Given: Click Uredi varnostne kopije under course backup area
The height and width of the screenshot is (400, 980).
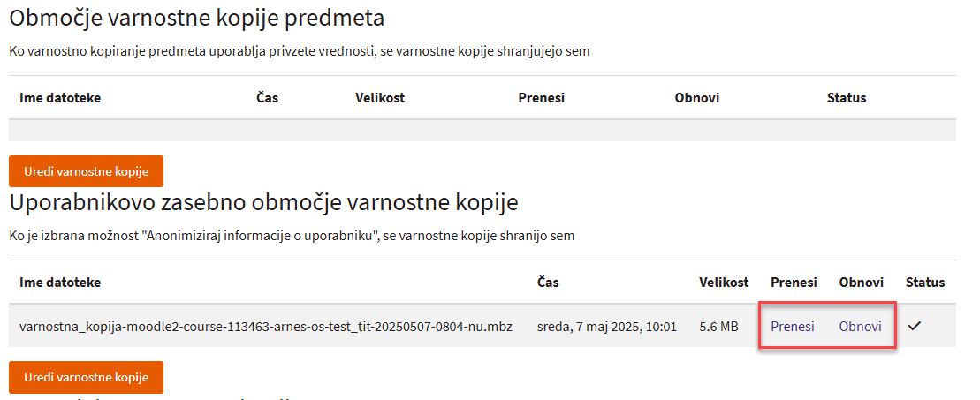Looking at the screenshot, I should [86, 171].
